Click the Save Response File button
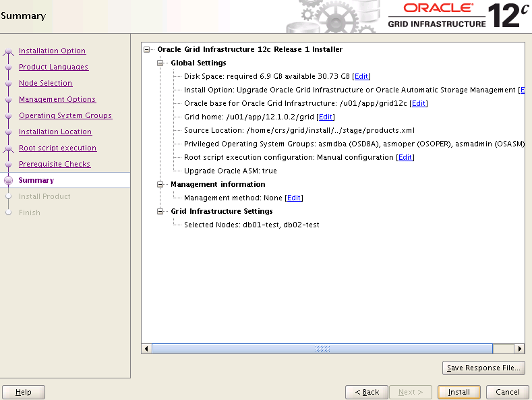The height and width of the screenshot is (400, 532). point(483,368)
